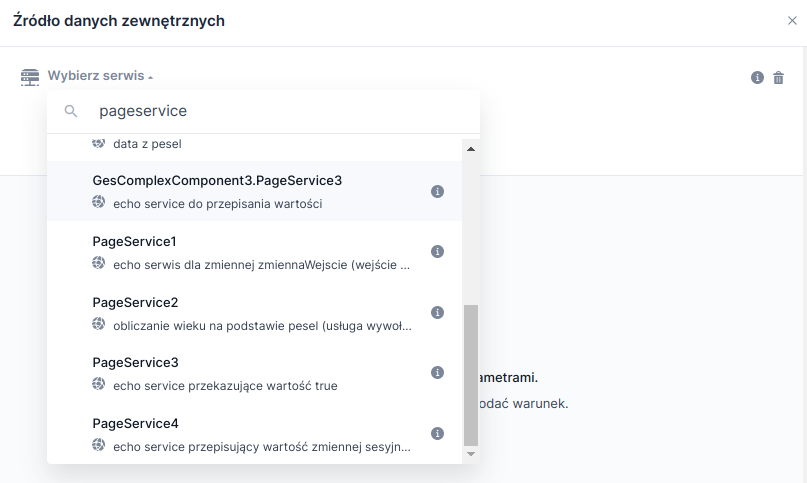
Task: Click the info icon beside trash icon
Action: click(x=757, y=78)
